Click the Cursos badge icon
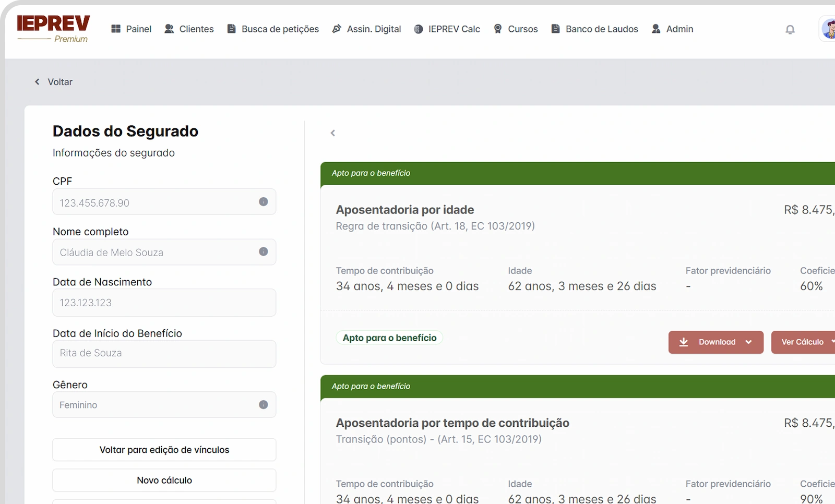835x504 pixels. (x=498, y=29)
